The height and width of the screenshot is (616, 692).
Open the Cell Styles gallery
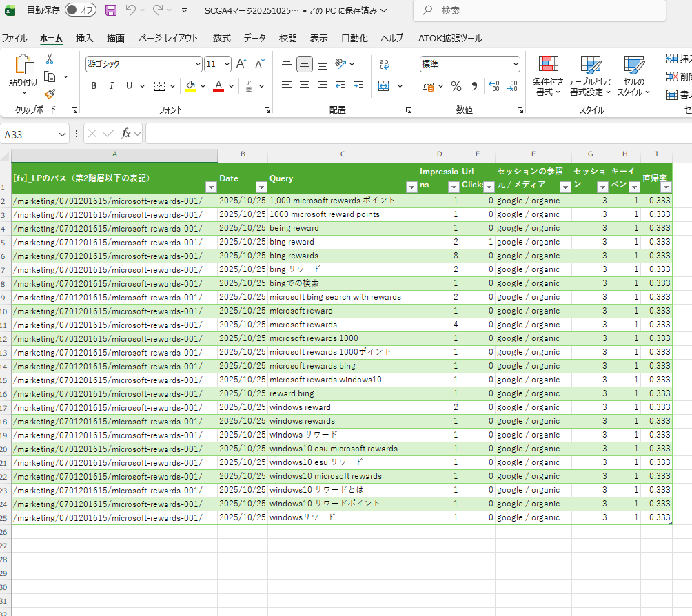coord(633,76)
